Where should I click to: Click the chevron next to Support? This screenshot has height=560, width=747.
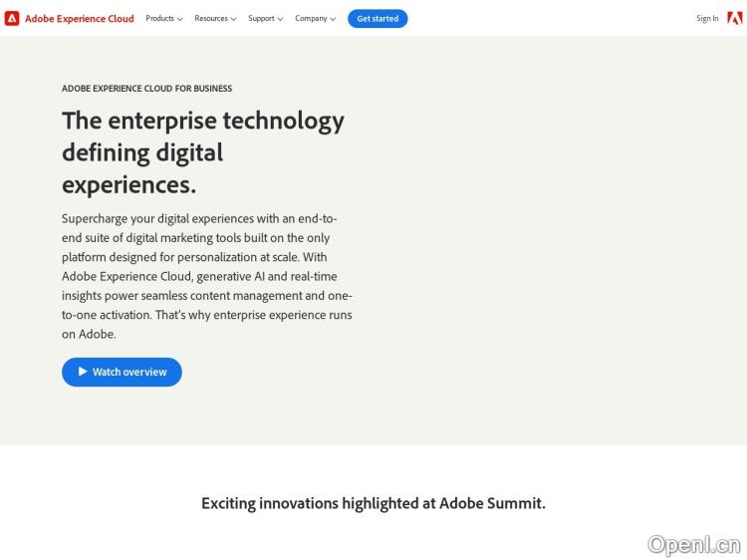tap(280, 19)
